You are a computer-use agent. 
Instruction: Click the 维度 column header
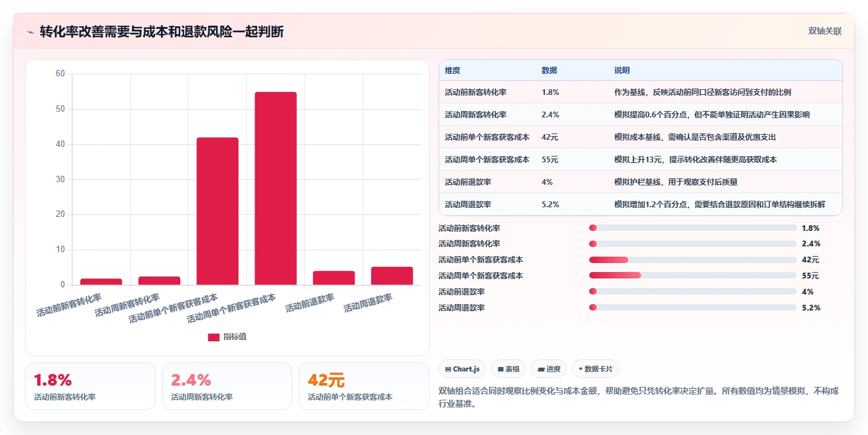tap(453, 70)
